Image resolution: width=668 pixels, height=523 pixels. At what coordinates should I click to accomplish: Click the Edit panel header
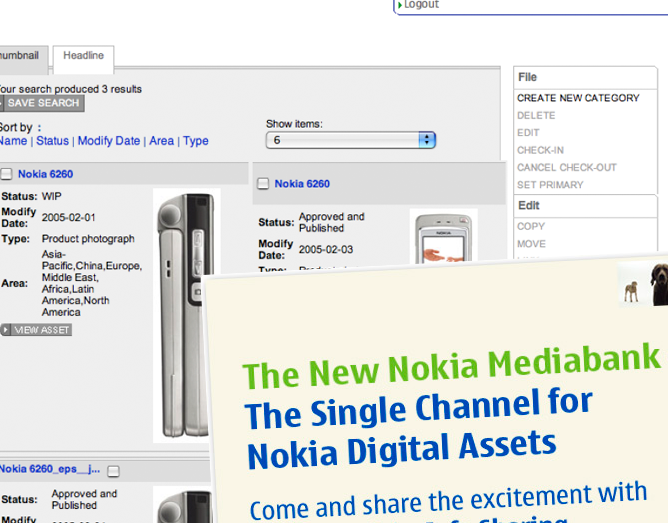click(x=585, y=206)
